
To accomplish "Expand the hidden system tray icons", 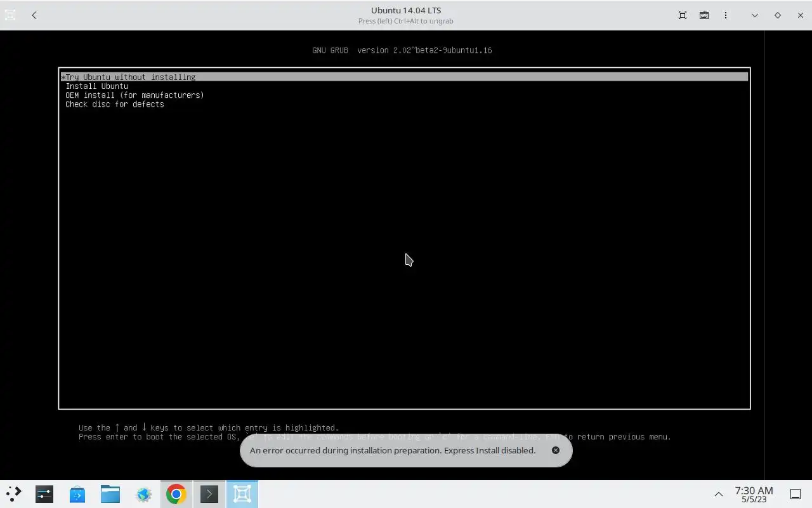I will click(719, 494).
